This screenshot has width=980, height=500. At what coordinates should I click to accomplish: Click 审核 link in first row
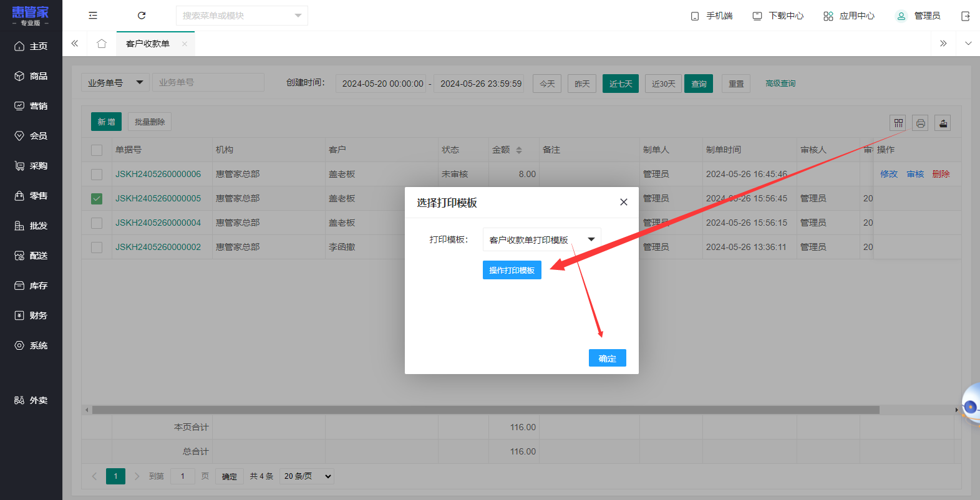click(x=915, y=174)
